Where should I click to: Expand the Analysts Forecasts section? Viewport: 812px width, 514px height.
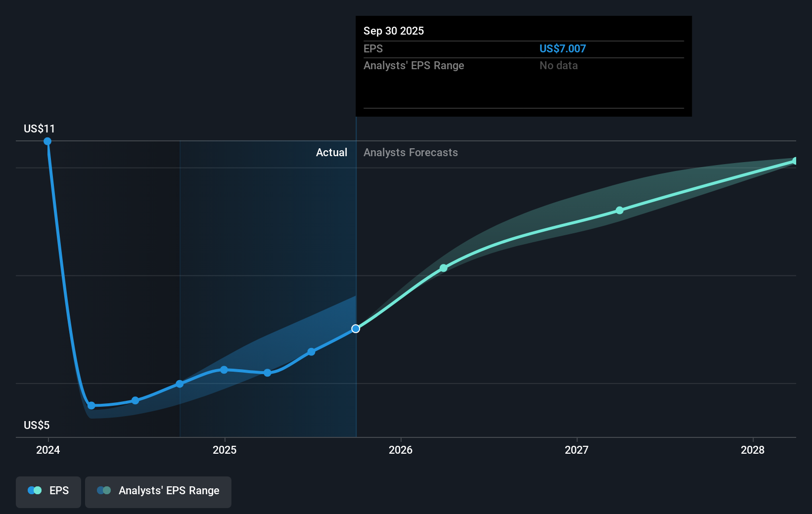pos(410,152)
